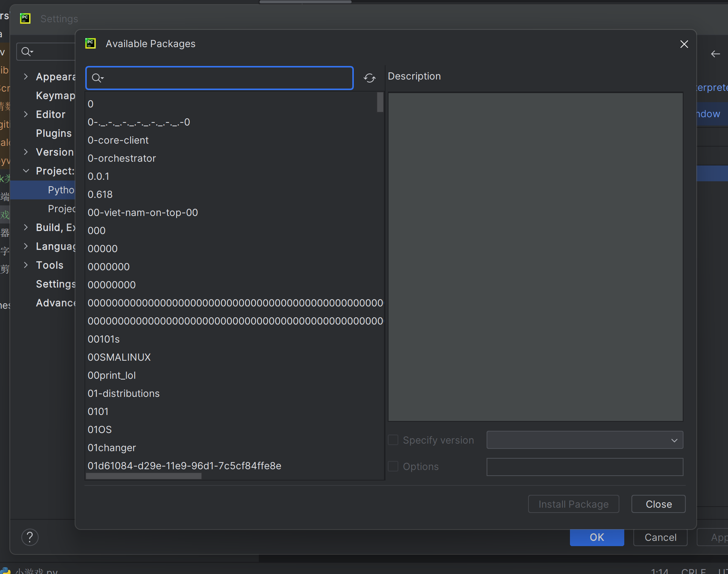Select package "0-orchestrator"
This screenshot has height=574, width=728.
pyautogui.click(x=235, y=158)
